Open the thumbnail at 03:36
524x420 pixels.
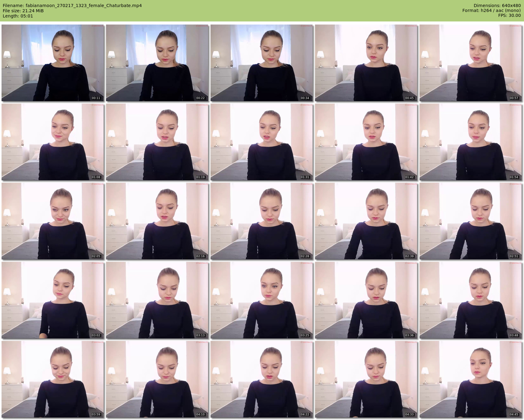pyautogui.click(x=366, y=300)
